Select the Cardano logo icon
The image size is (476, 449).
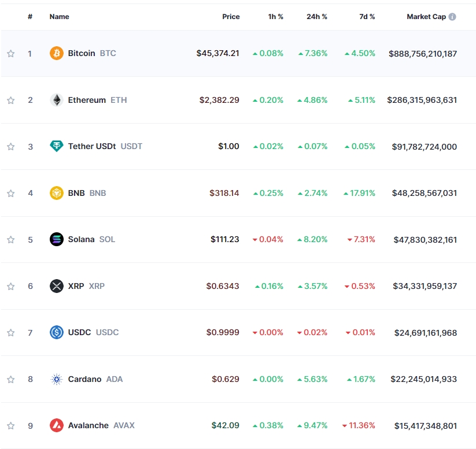[57, 379]
